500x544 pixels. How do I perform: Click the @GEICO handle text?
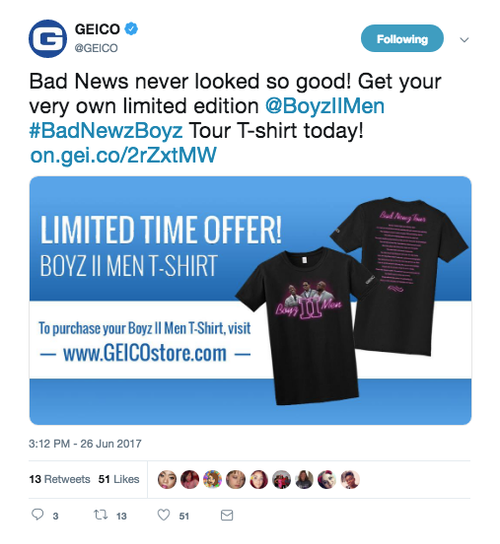tap(96, 48)
